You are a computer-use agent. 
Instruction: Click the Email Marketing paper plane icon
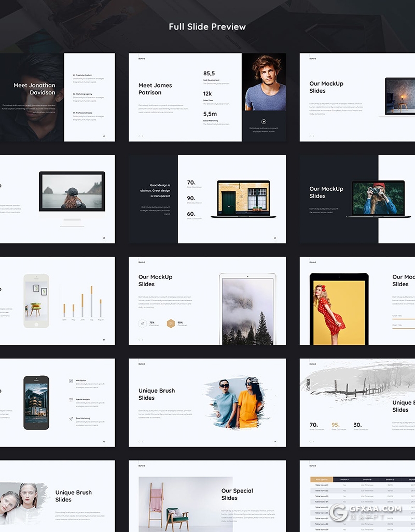coord(71,418)
